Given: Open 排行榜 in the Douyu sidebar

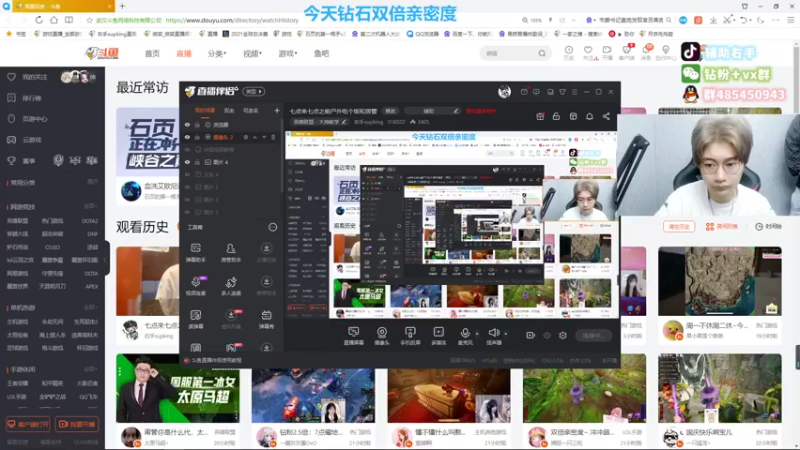Looking at the screenshot, I should pyautogui.click(x=32, y=98).
